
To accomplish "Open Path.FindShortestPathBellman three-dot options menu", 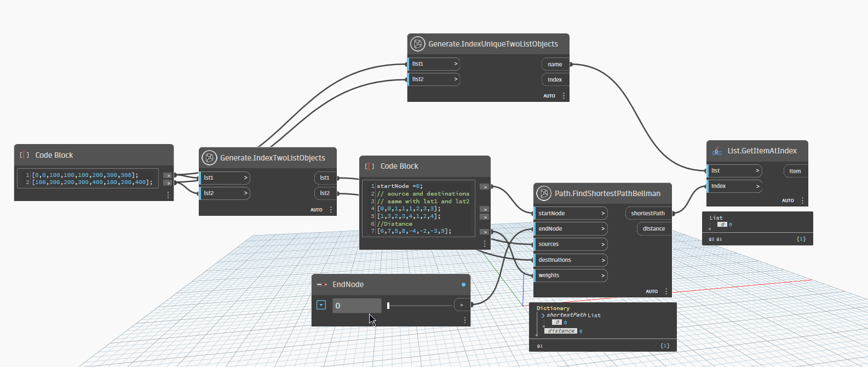I will 666,291.
